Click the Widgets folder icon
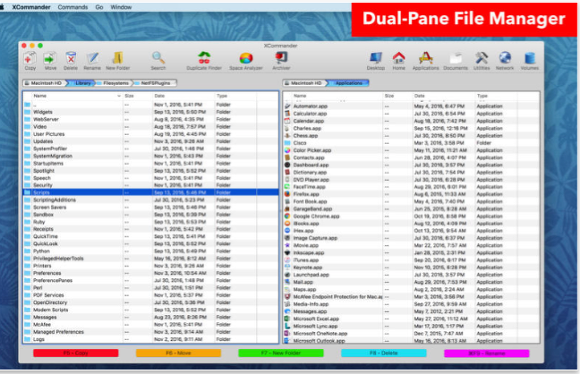580x374 pixels. (27, 112)
